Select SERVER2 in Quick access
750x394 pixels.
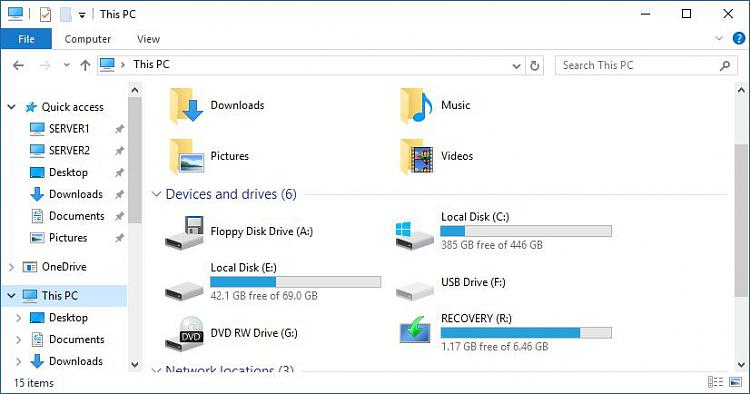pyautogui.click(x=69, y=151)
